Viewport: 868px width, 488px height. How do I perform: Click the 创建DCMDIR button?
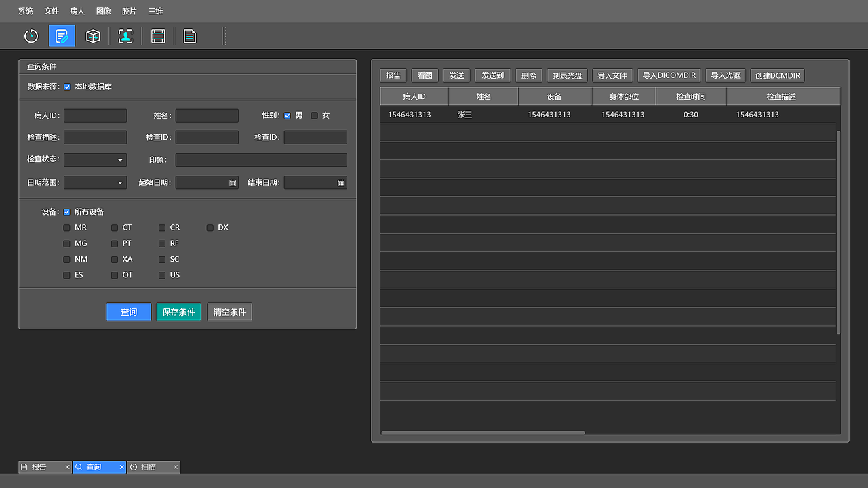tap(778, 75)
